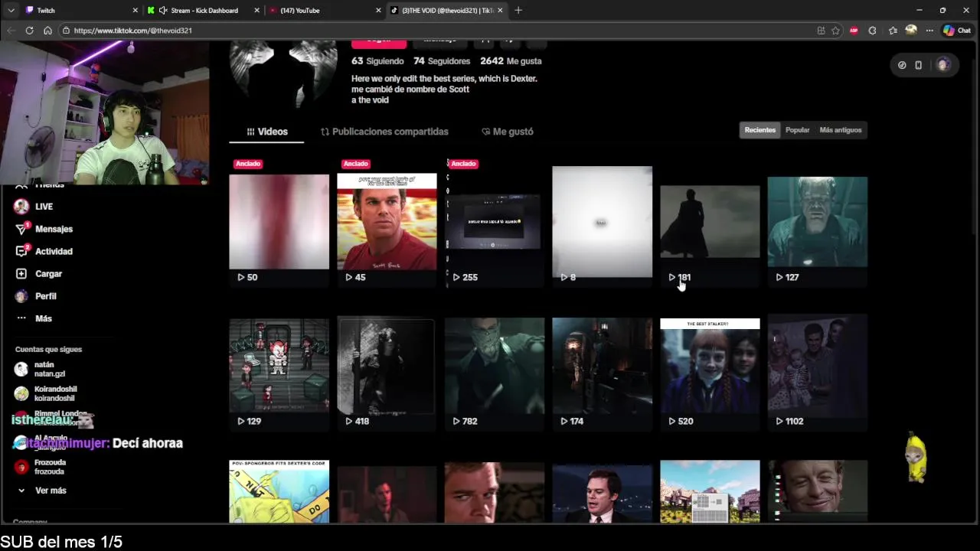Viewport: 980px width, 551px height.
Task: Open the masked man video, 782 views
Action: (x=495, y=366)
